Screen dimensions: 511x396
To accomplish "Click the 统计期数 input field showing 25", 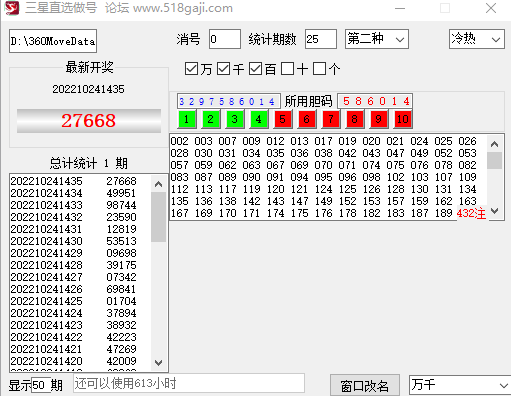I will (321, 39).
